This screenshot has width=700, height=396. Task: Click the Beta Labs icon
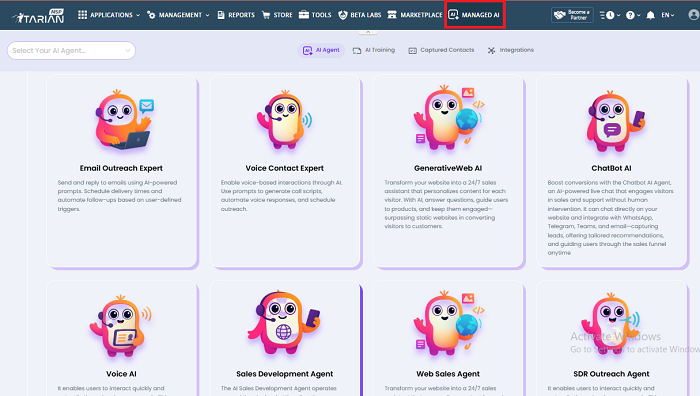pos(343,15)
